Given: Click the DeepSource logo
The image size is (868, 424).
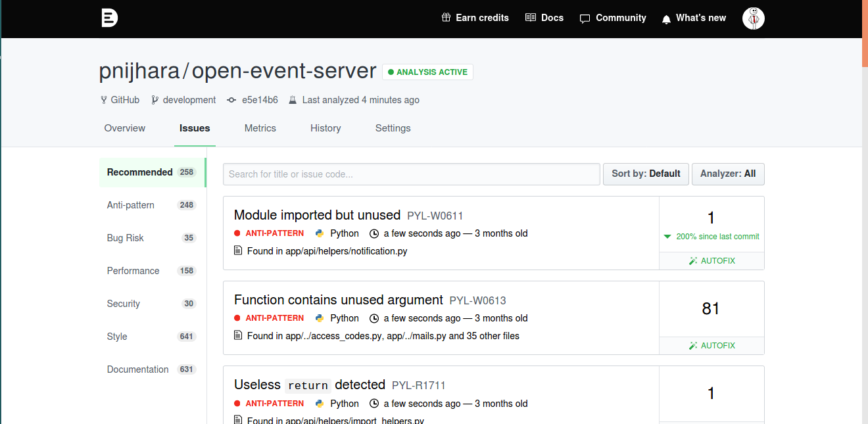Looking at the screenshot, I should tap(109, 18).
